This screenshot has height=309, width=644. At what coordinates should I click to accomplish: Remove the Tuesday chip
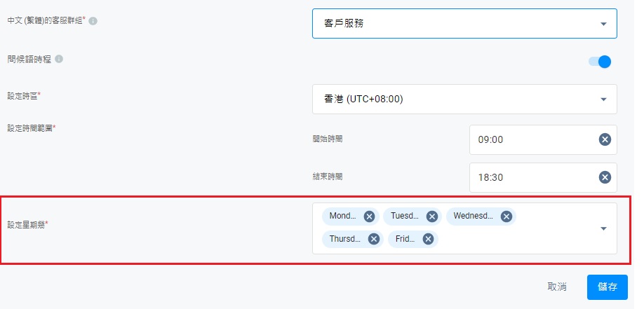(432, 217)
